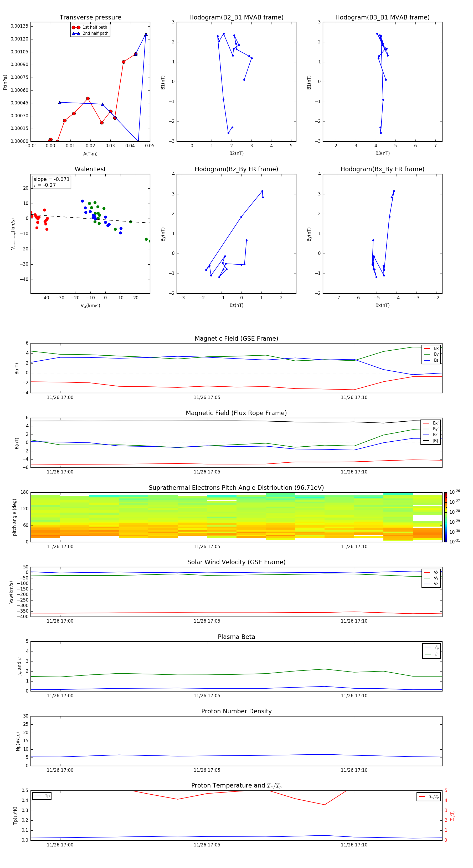Click the 'Magnetic Field (Flux Rope Frame)' title
Screen dimensions: 473x868
[236, 413]
